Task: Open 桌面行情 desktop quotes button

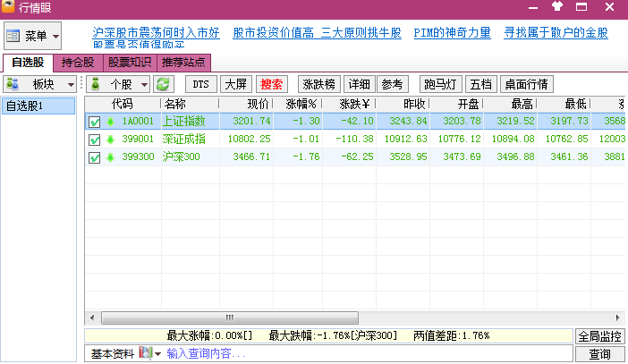Action: [527, 84]
